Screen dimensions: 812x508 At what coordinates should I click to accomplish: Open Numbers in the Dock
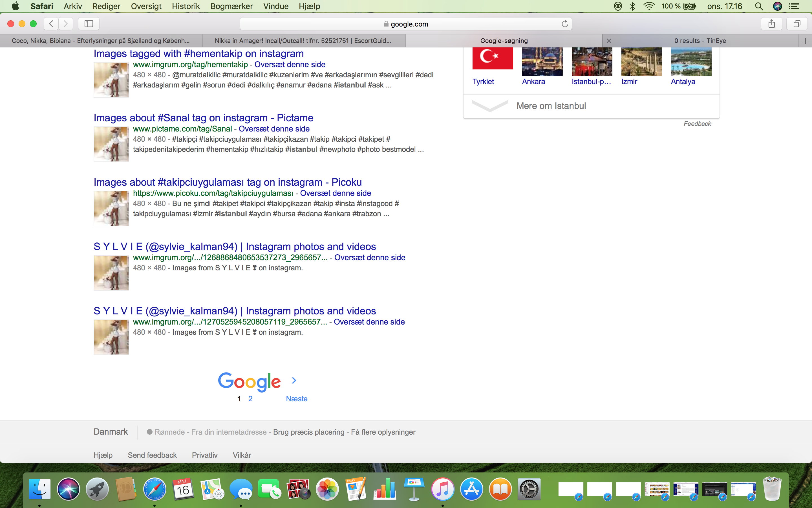[385, 489]
